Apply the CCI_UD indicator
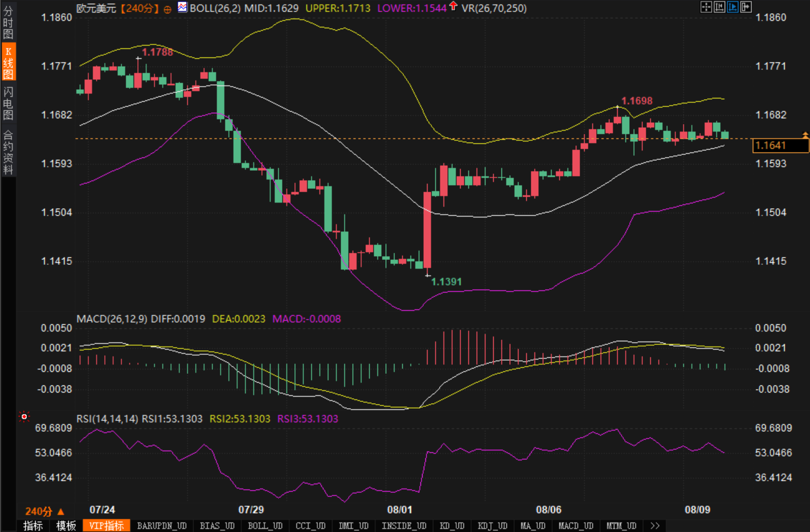 point(310,525)
